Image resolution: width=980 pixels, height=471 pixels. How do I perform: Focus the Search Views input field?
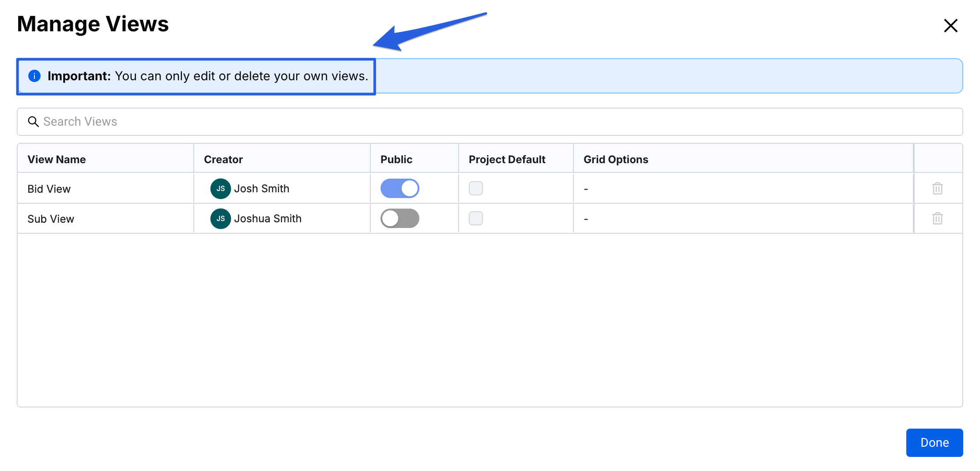[x=490, y=122]
